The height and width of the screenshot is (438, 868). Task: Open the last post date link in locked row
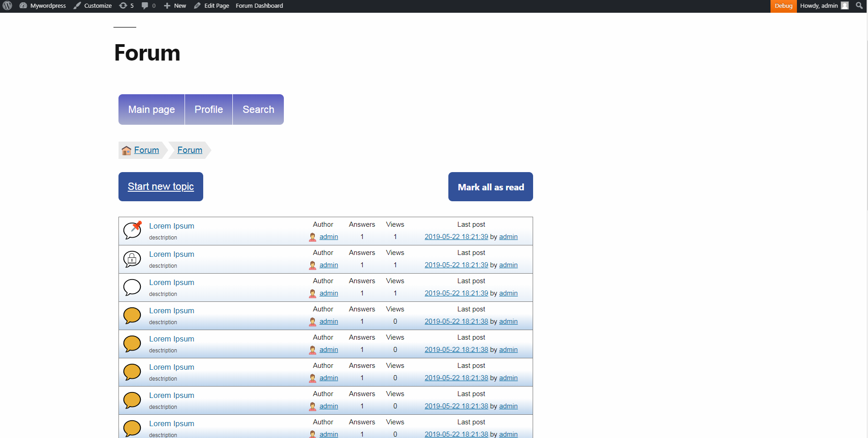456,265
